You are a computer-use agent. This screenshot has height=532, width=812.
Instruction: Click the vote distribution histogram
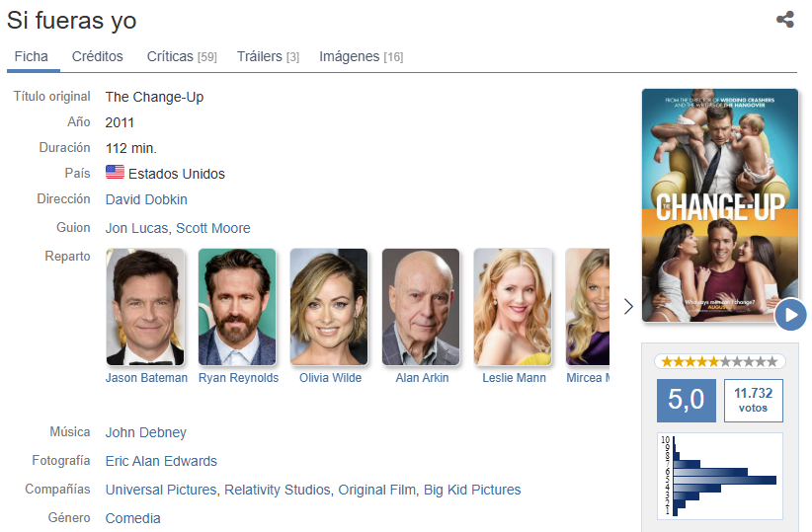[720, 476]
